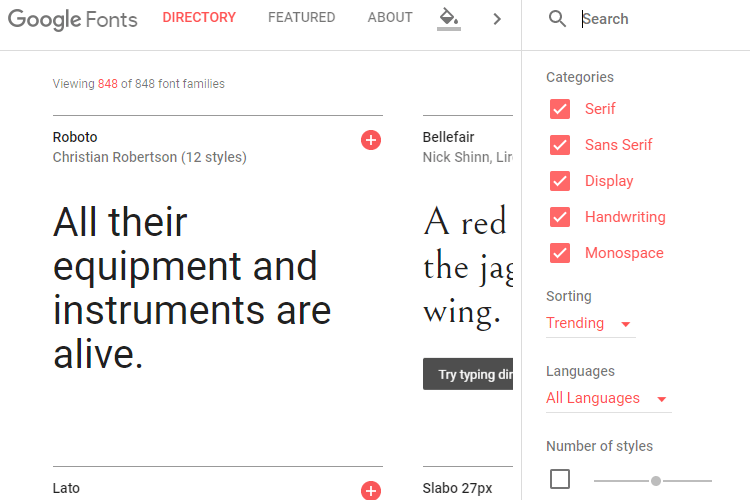Screen dimensions: 750x500
Task: Click the Christian Robertson designer text
Action: [x=150, y=157]
